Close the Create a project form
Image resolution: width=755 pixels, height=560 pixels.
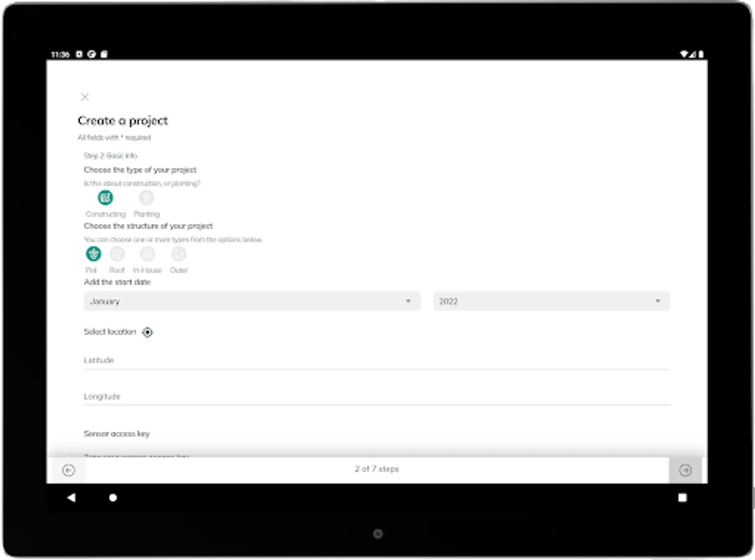coord(85,96)
